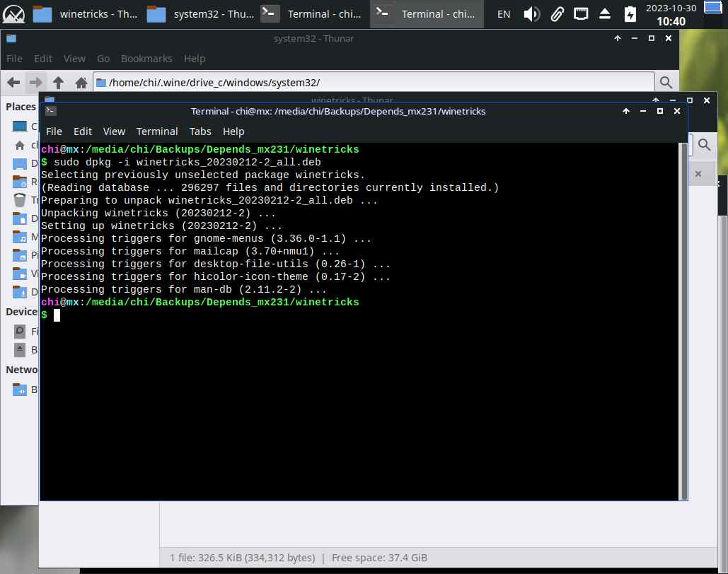Click search icon in system32 Thunar toolbar
Image resolution: width=728 pixels, height=574 pixels.
coord(666,83)
